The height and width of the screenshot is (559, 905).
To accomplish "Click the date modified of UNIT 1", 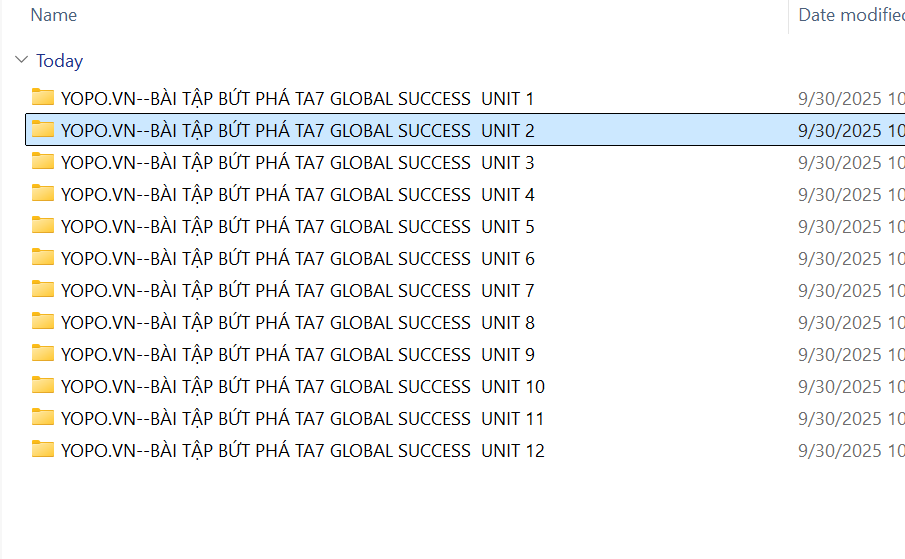I will 851,99.
